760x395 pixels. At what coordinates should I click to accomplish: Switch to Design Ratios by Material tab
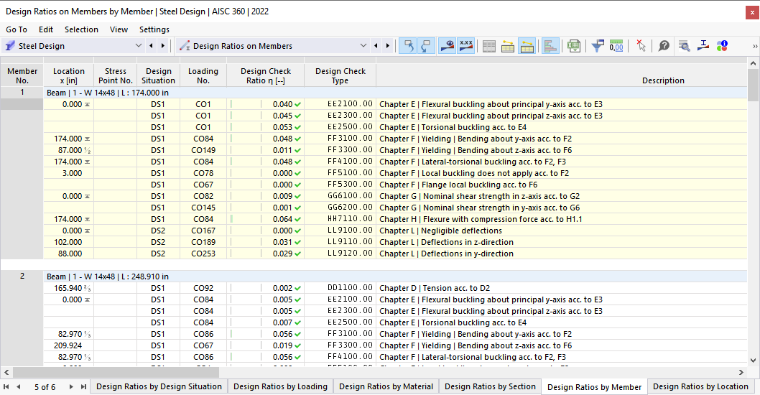click(386, 386)
